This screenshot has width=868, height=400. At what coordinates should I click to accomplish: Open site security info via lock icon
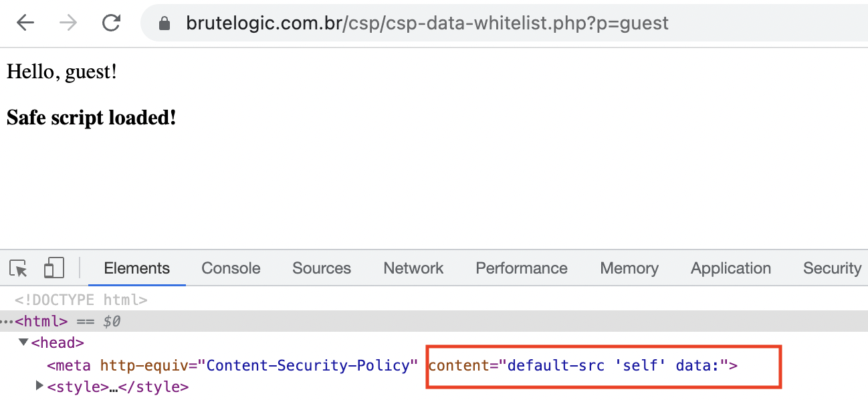(165, 23)
